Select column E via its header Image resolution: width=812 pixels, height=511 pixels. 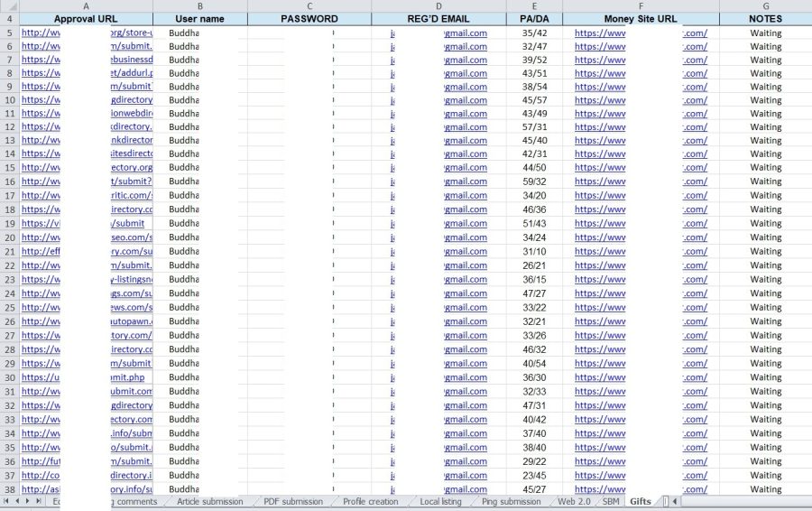534,6
